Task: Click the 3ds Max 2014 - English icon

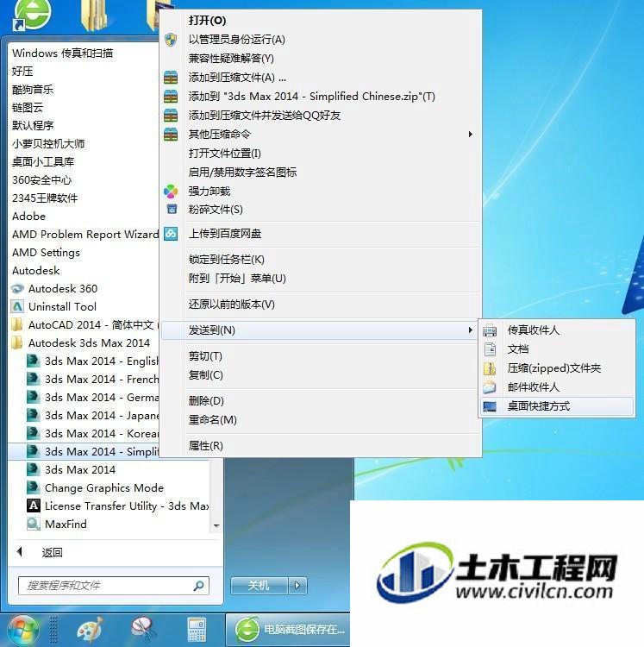Action: [x=33, y=361]
